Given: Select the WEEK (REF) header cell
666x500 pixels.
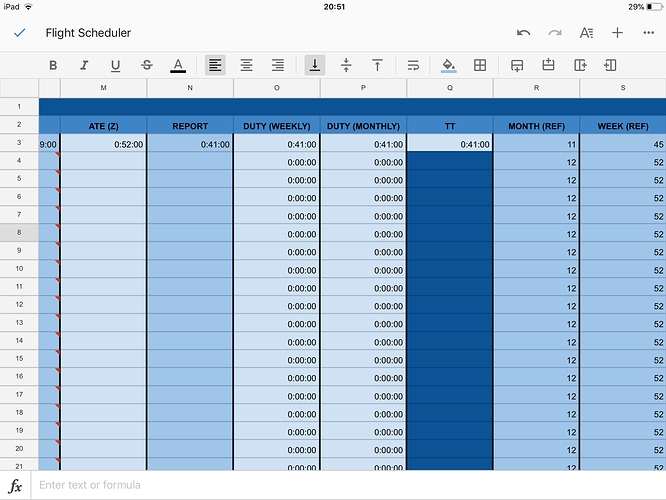Looking at the screenshot, I should [623, 126].
